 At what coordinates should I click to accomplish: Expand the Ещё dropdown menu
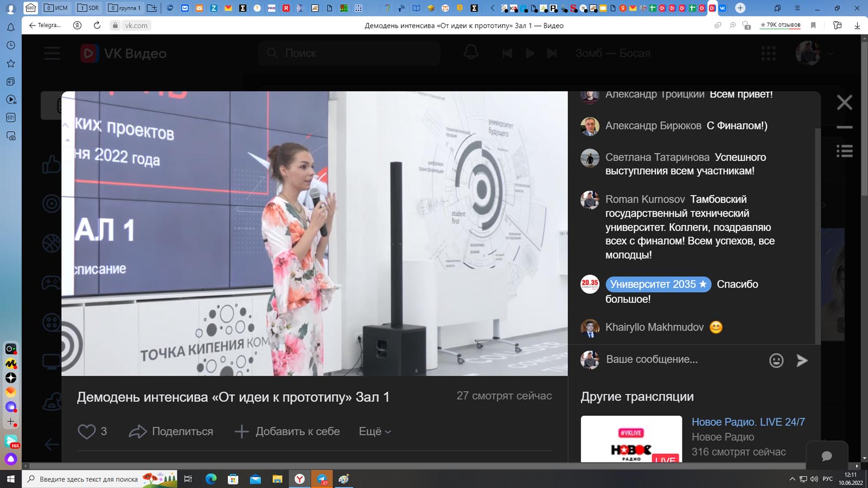click(x=375, y=432)
